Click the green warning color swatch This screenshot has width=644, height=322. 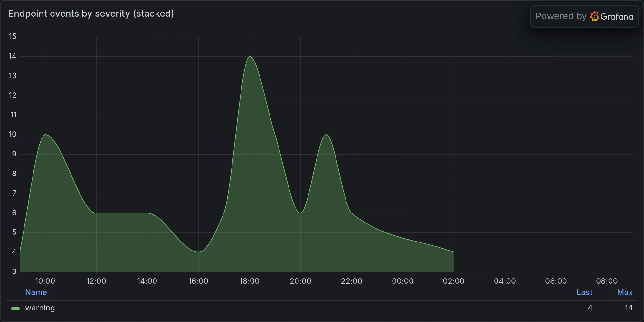pyautogui.click(x=15, y=308)
